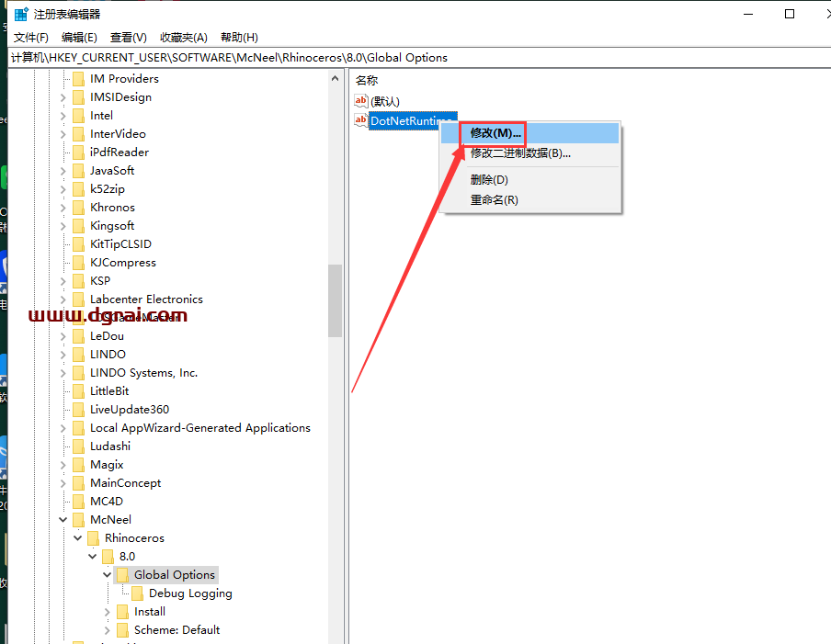Choose 修改二进制数据(B)... from context menu
Viewport: 831px width, 644px height.
click(530, 153)
